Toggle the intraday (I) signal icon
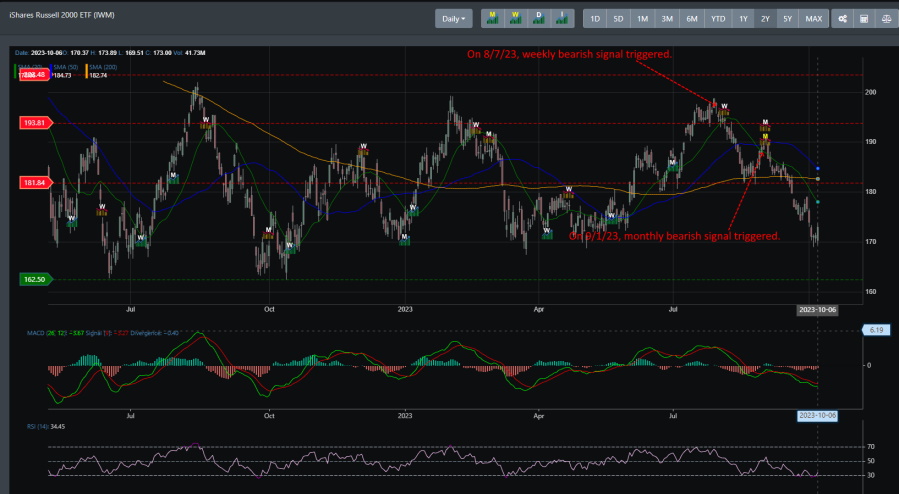 (562, 18)
